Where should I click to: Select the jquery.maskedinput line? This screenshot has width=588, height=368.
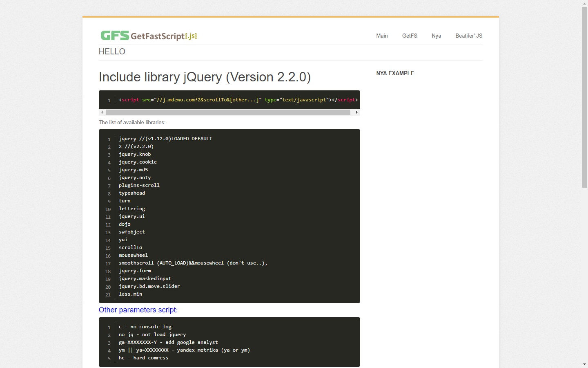click(x=145, y=278)
